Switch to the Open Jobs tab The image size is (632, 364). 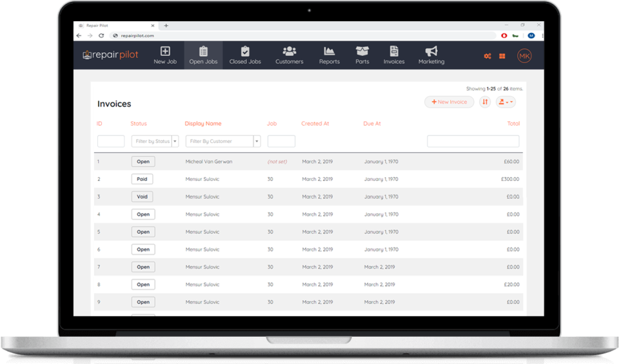click(x=203, y=55)
